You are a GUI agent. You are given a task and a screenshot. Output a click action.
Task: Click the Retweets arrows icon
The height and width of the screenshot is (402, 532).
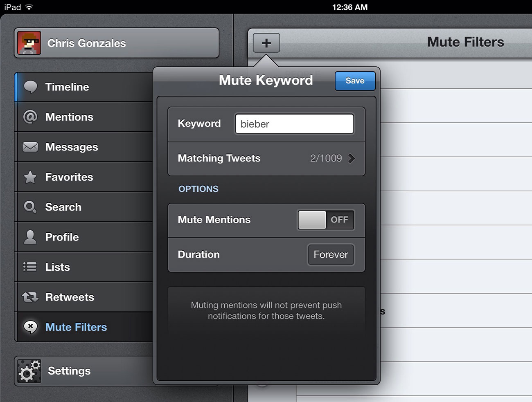pyautogui.click(x=30, y=297)
